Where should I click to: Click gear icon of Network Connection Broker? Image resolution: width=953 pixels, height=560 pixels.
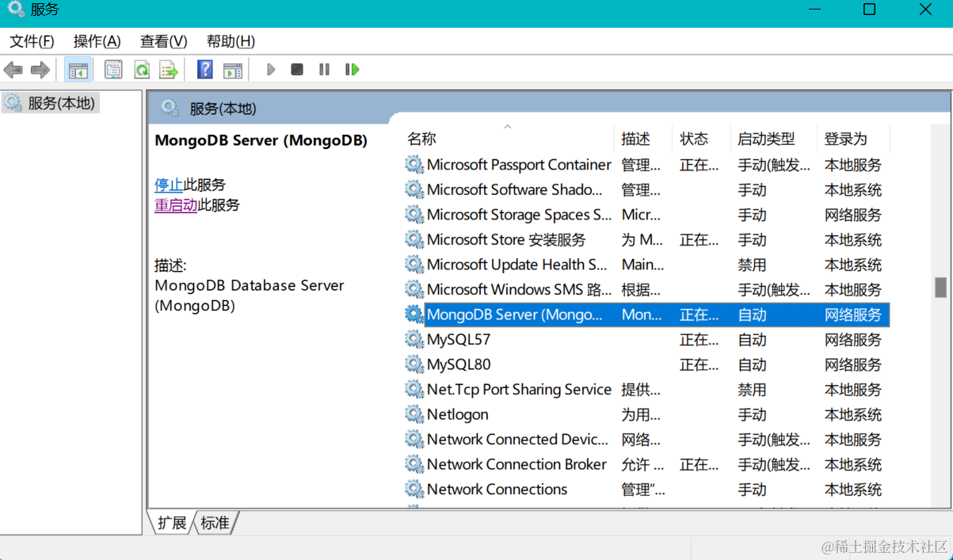(x=414, y=464)
